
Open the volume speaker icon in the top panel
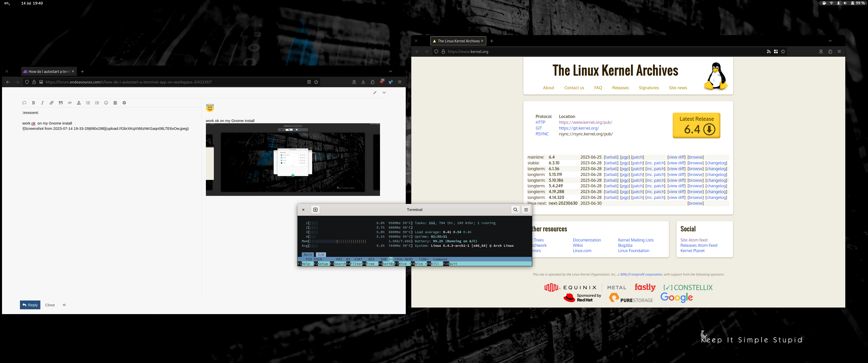[845, 3]
